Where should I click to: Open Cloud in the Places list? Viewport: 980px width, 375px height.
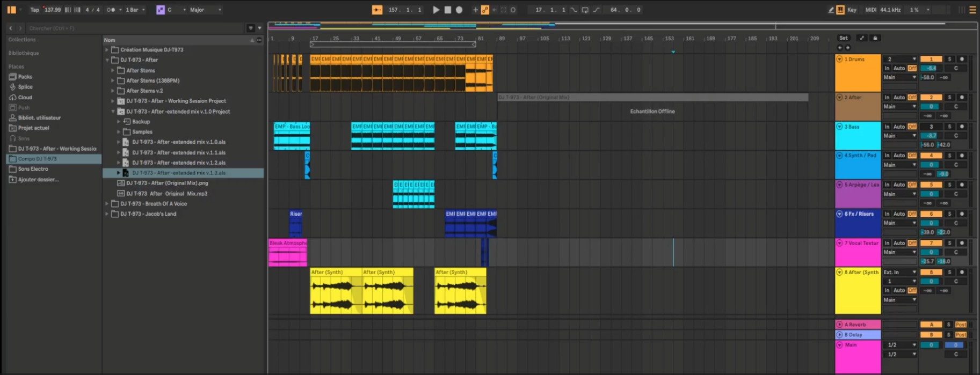coord(25,98)
